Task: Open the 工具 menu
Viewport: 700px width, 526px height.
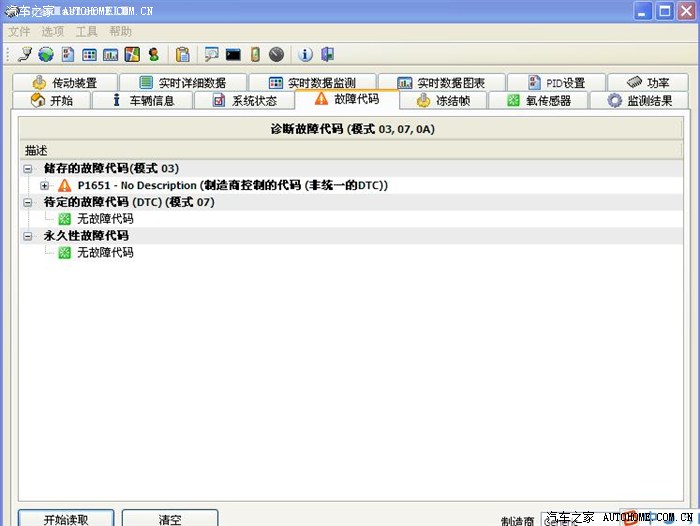Action: (x=87, y=31)
